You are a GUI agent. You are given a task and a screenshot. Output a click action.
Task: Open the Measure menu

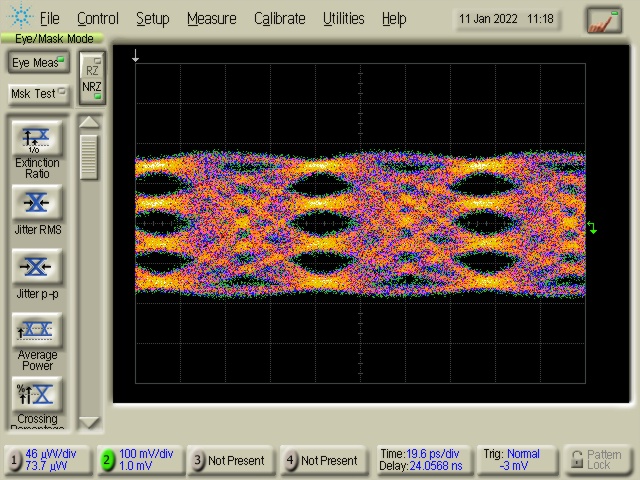(x=211, y=18)
